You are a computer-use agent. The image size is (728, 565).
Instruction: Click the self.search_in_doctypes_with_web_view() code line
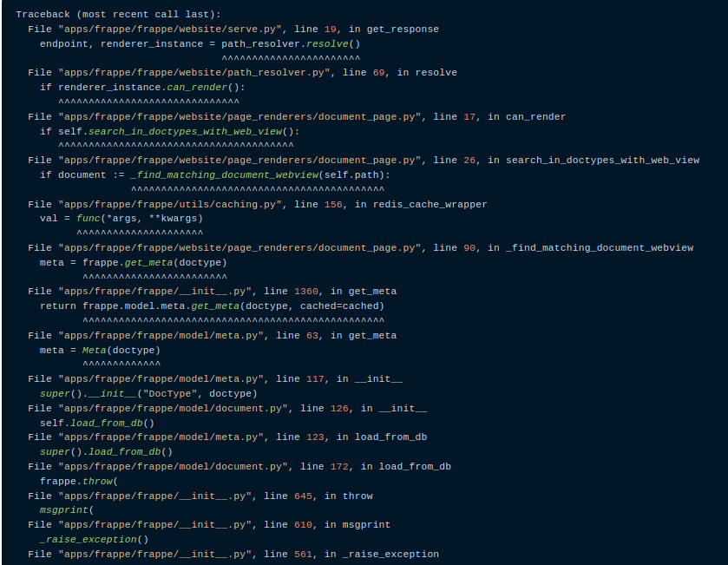(169, 132)
